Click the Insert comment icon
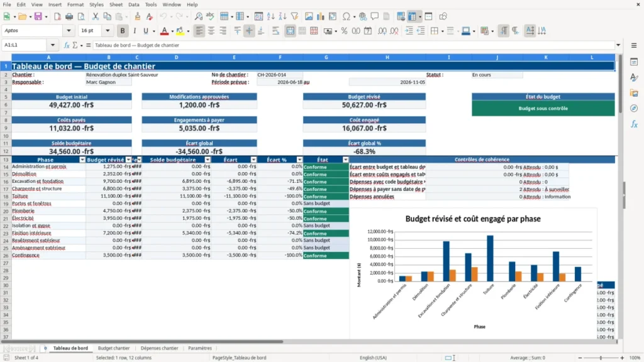The height and width of the screenshot is (362, 644). (375, 16)
